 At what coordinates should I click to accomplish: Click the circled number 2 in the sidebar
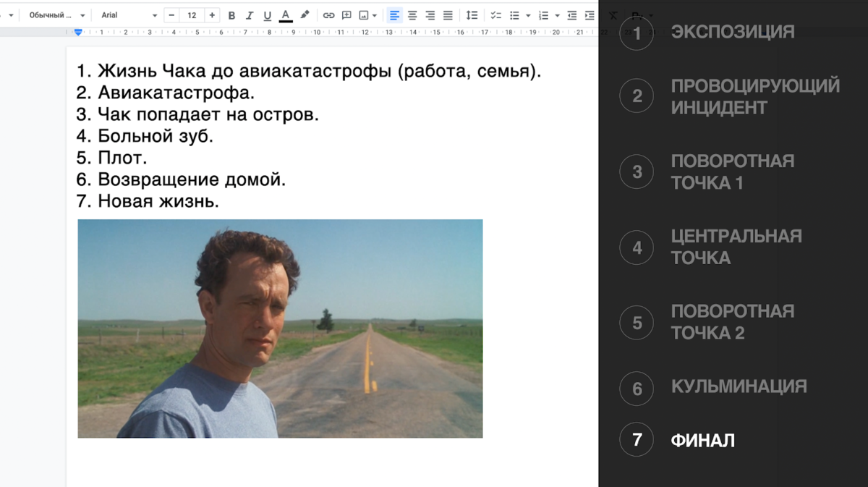(x=637, y=96)
